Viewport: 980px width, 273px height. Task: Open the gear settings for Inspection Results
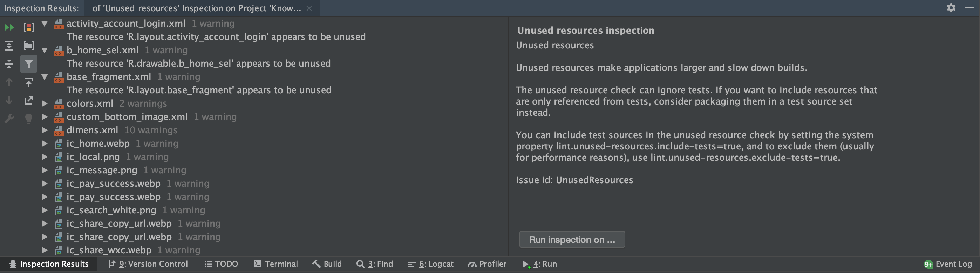(951, 8)
